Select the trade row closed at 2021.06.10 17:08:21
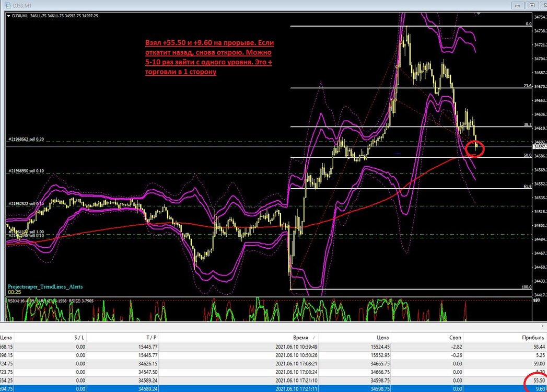547x392 pixels. pos(274,364)
